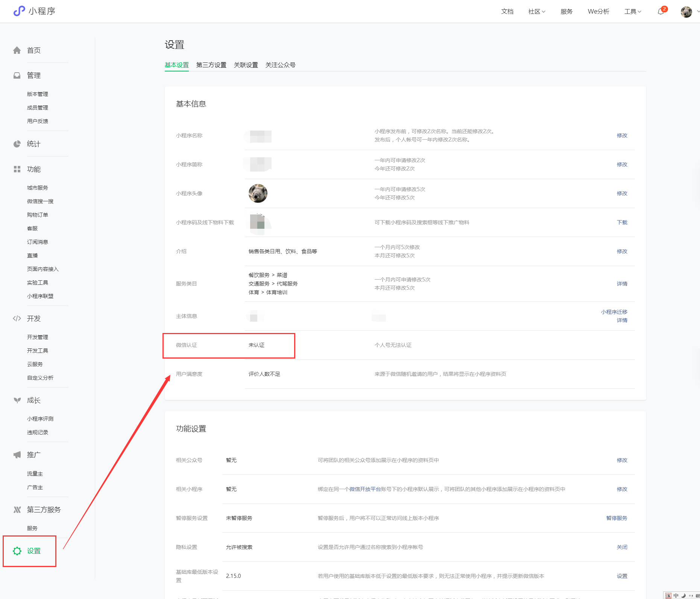Open 用户反馈 in the sidebar
The image size is (700, 599).
pos(38,121)
